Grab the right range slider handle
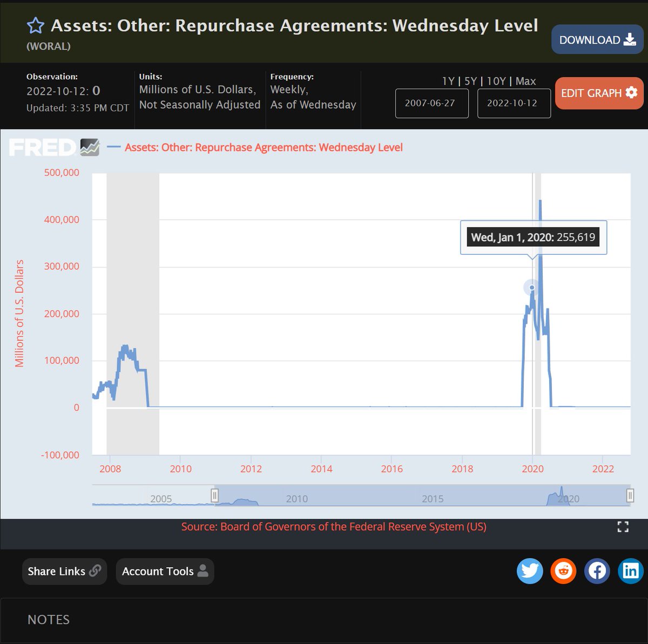This screenshot has width=648, height=644. pyautogui.click(x=630, y=495)
